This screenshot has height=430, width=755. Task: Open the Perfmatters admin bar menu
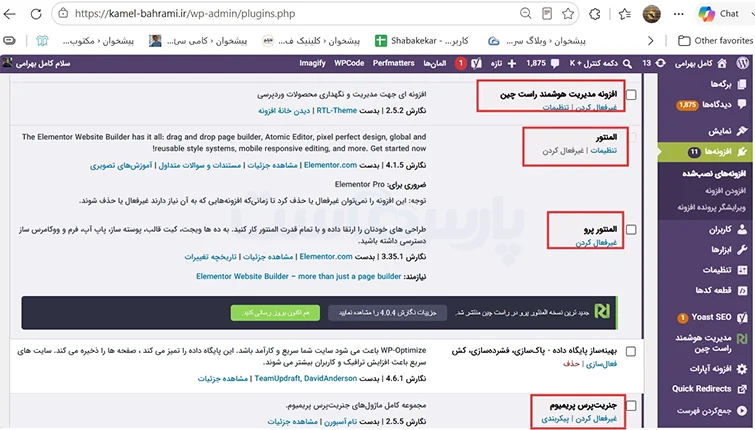pyautogui.click(x=393, y=63)
